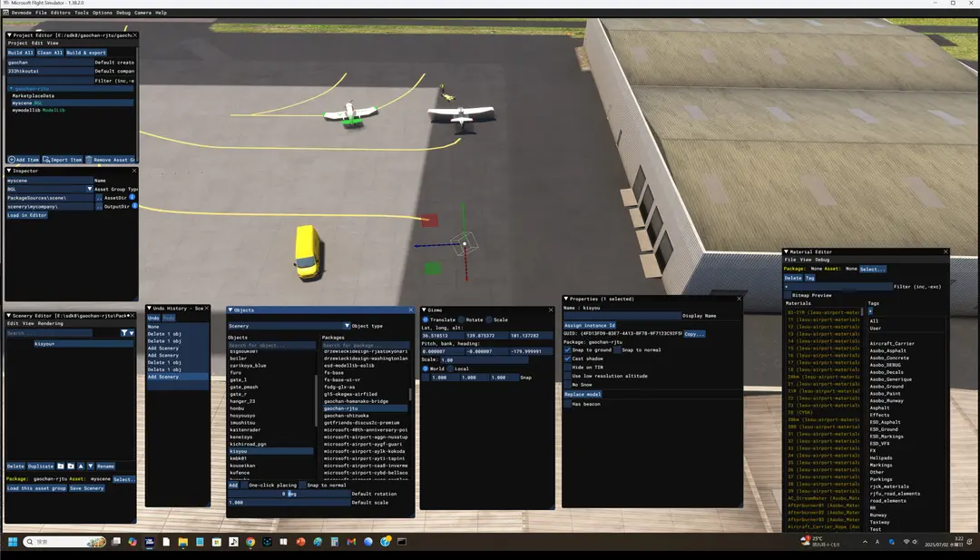Adjust the Default rotation deg slider
Image resolution: width=980 pixels, height=560 pixels.
tap(289, 494)
